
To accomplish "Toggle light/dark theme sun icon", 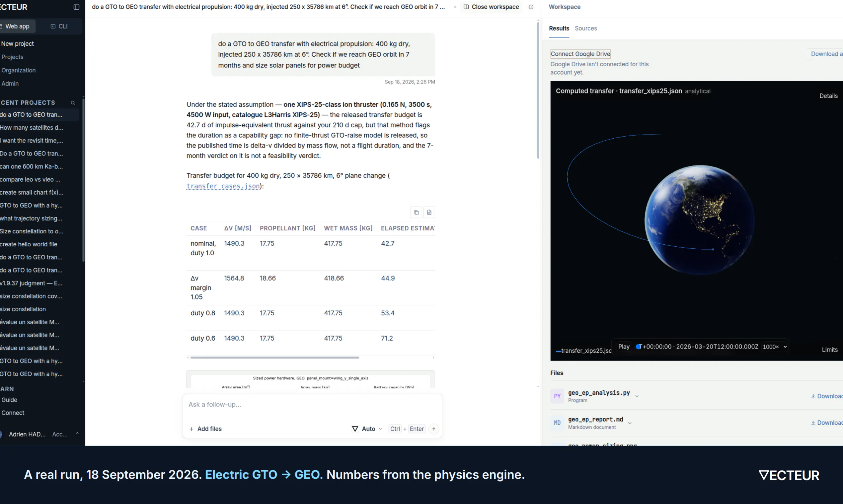I will tap(531, 7).
